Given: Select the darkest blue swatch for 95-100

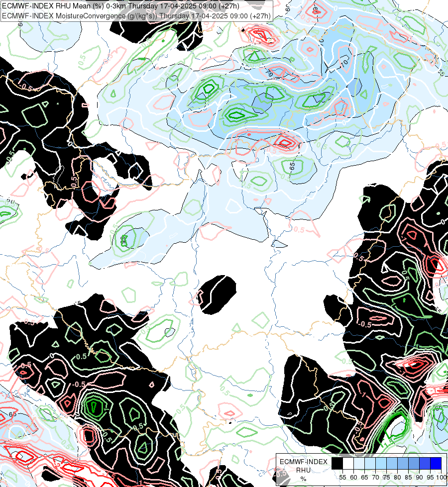Looking at the screenshot, I should (436, 463).
